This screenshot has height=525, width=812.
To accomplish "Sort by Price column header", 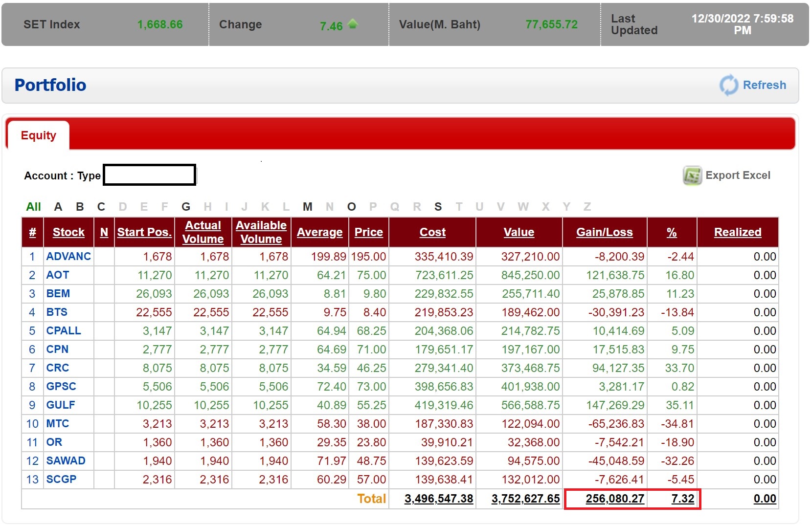I will (x=368, y=232).
